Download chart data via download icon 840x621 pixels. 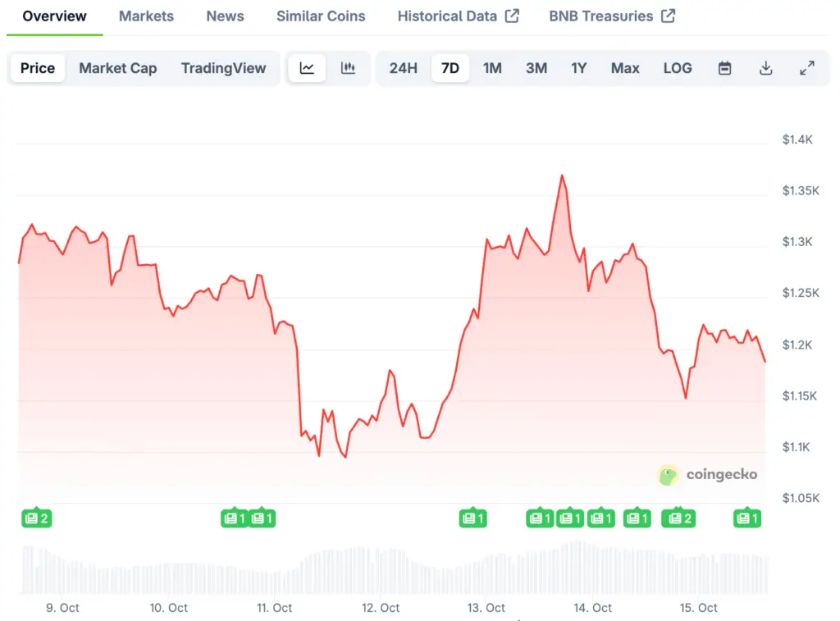[x=765, y=68]
